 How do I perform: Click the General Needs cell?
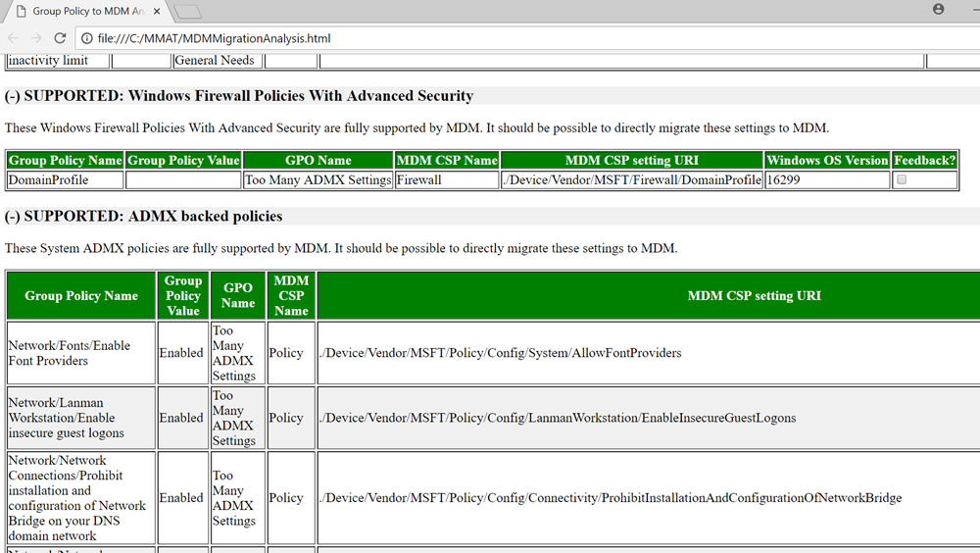point(217,60)
